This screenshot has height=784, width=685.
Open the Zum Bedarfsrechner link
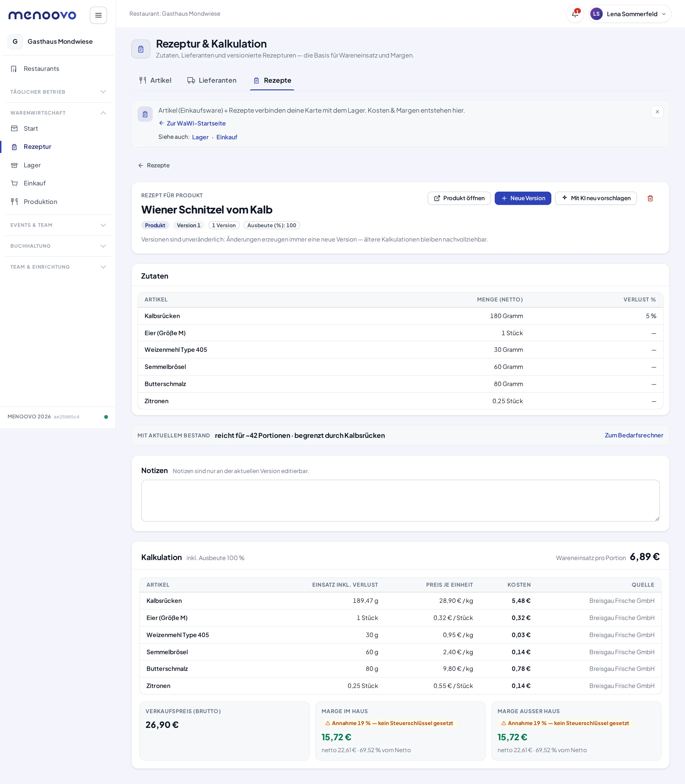pyautogui.click(x=634, y=436)
